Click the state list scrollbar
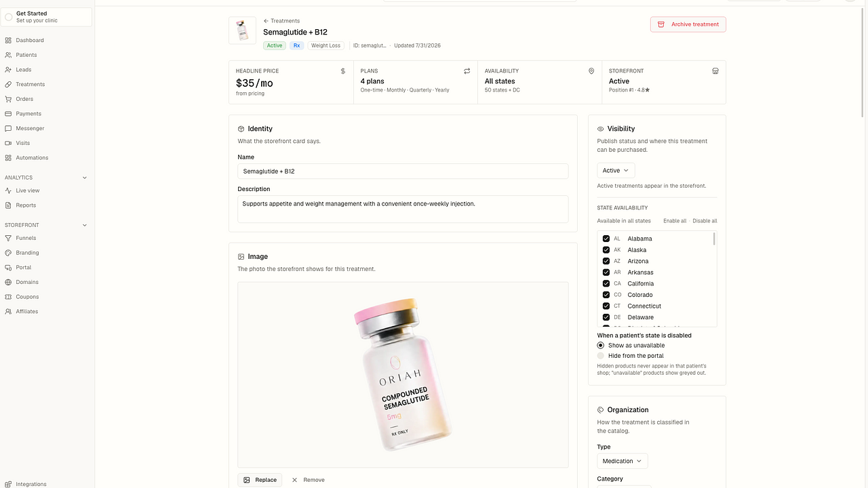Viewport: 868px width, 488px height. (x=714, y=239)
